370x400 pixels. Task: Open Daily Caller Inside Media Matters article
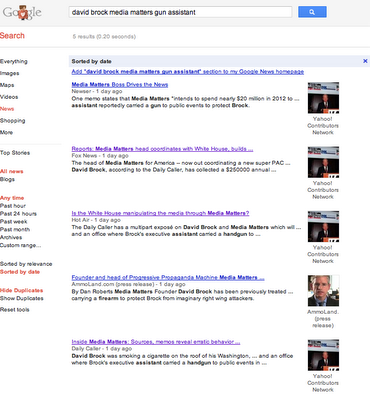pos(156,342)
